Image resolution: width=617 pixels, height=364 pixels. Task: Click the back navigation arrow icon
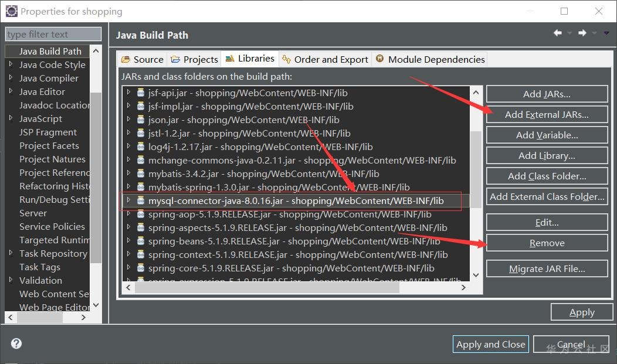pos(558,33)
